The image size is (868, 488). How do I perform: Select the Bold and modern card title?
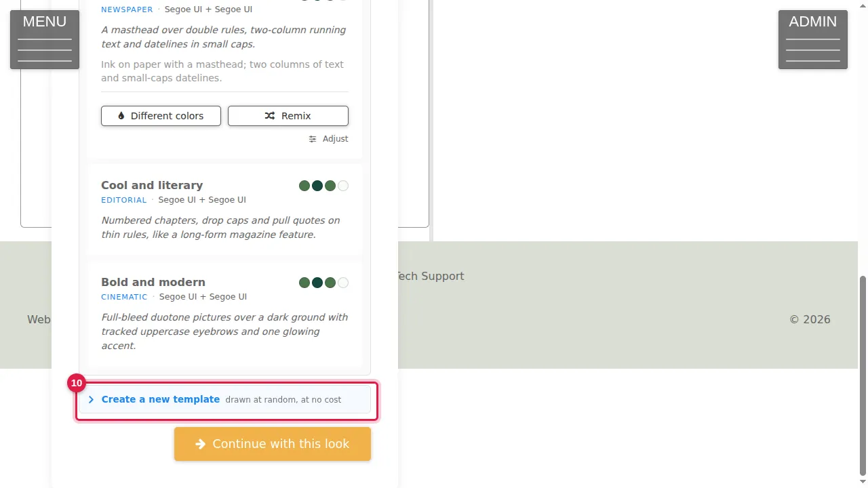tap(153, 282)
